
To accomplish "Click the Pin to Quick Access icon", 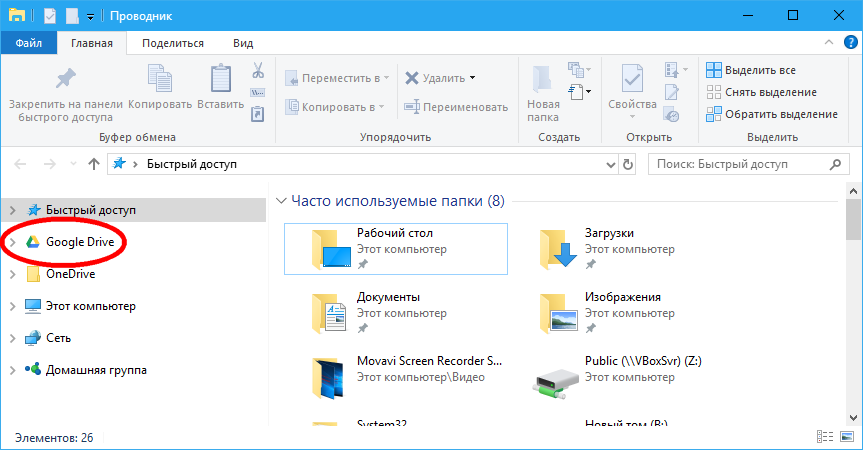I will click(64, 80).
